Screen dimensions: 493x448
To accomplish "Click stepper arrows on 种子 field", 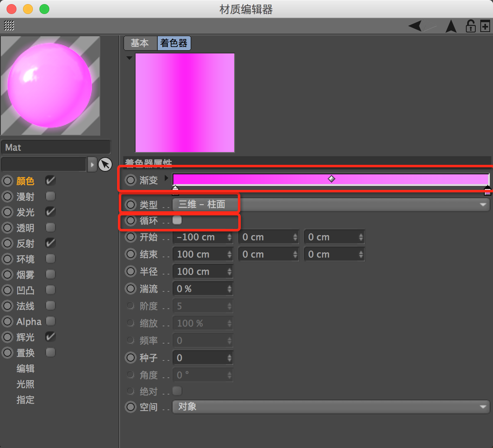I will (229, 358).
